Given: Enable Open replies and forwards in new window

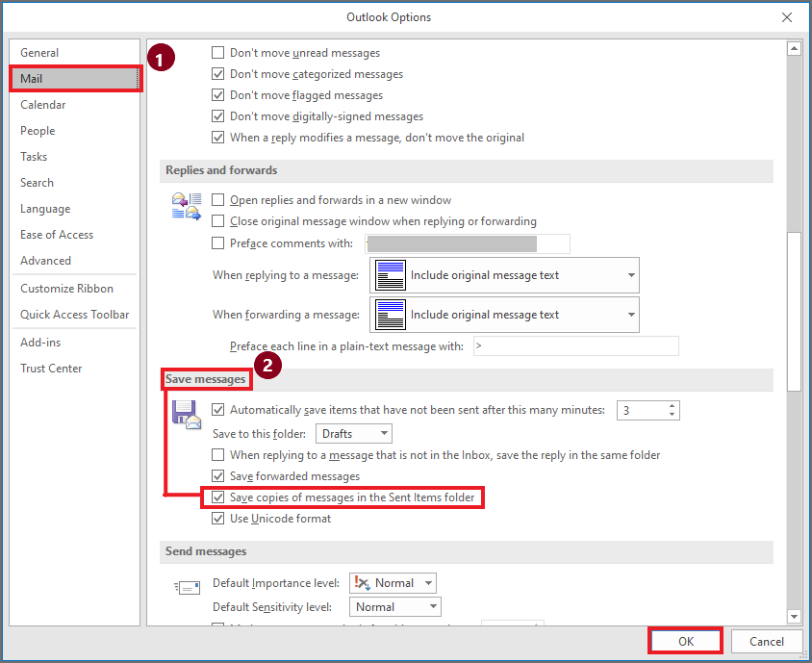Looking at the screenshot, I should point(218,200).
